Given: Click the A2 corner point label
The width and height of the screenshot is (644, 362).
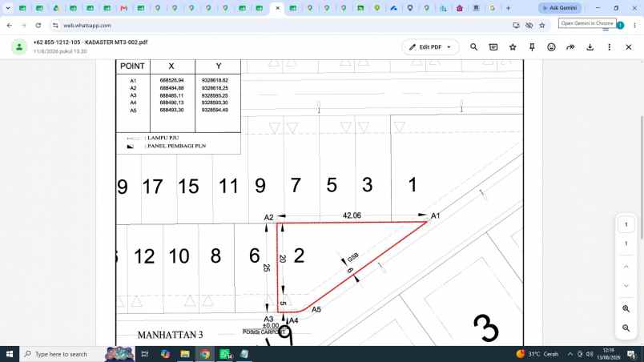Looking at the screenshot, I should tap(268, 218).
